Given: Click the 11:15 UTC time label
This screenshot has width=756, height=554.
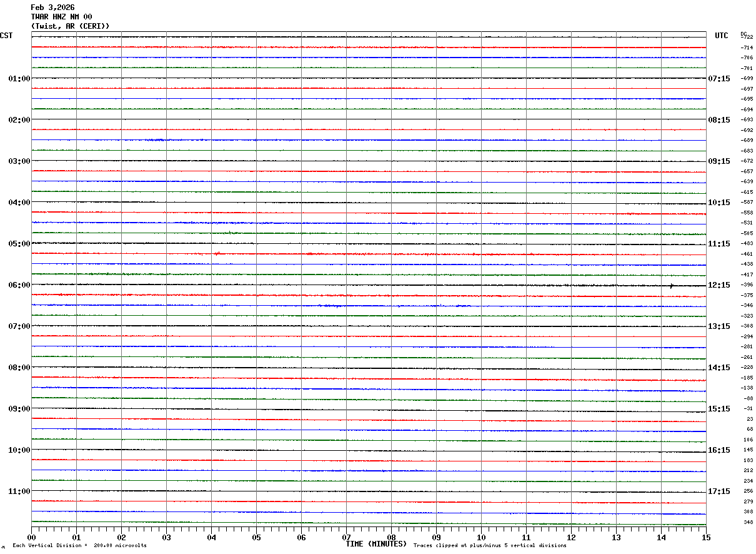Looking at the screenshot, I should tap(719, 244).
